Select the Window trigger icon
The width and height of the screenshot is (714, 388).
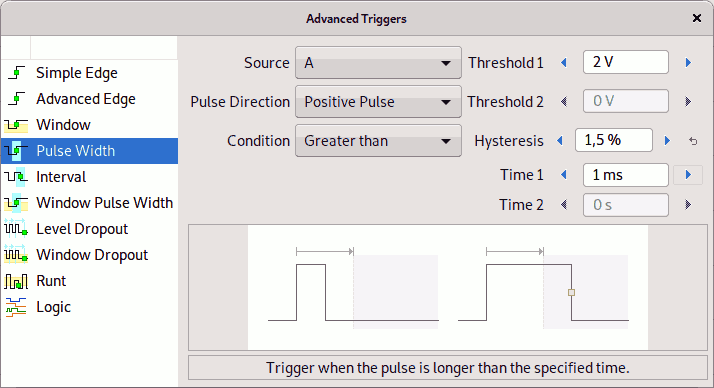pos(16,125)
